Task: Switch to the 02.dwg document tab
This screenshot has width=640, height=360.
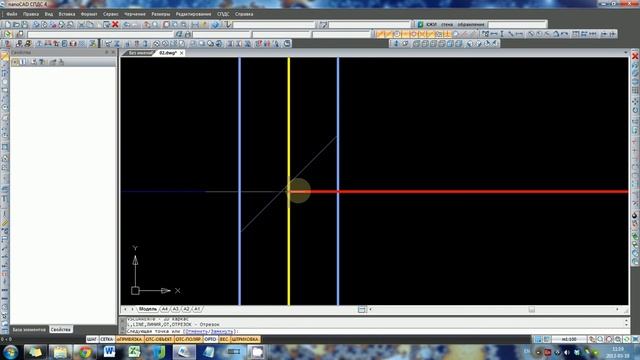Action: (x=167, y=53)
